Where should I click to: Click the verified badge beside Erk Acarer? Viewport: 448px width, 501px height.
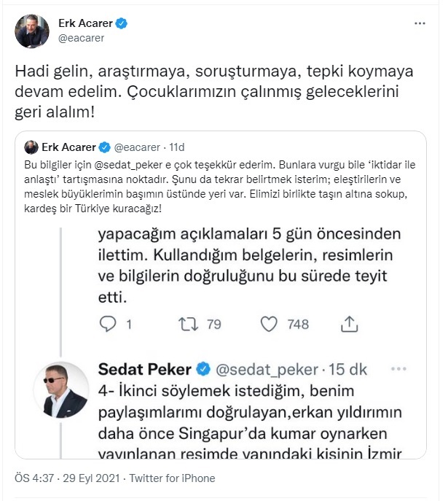tap(122, 24)
